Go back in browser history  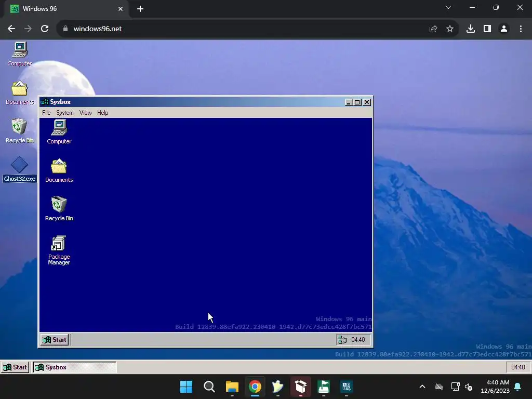[11, 29]
